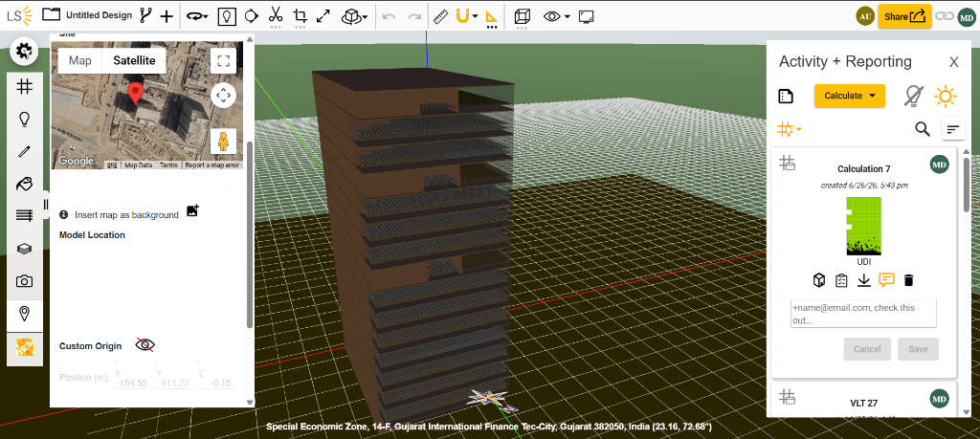This screenshot has width=980, height=439.
Task: Open the blinds shading sidebar icon
Action: pos(24,215)
